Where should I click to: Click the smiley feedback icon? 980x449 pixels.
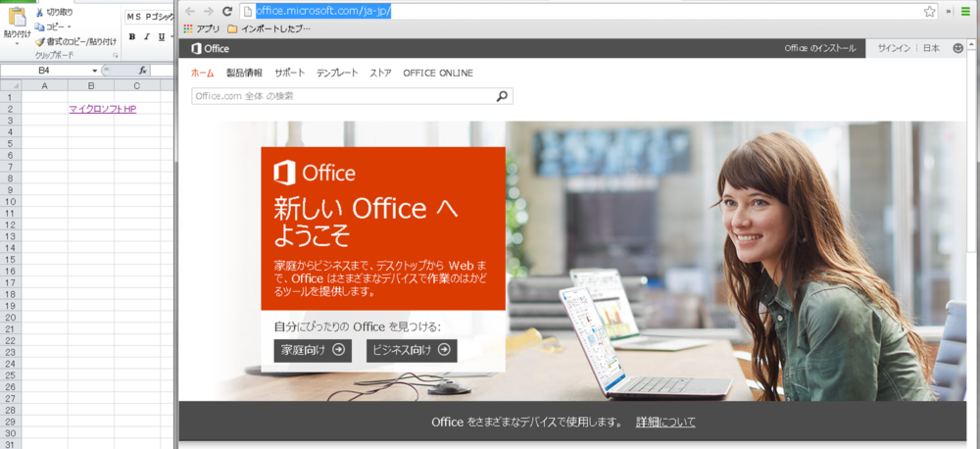(957, 48)
